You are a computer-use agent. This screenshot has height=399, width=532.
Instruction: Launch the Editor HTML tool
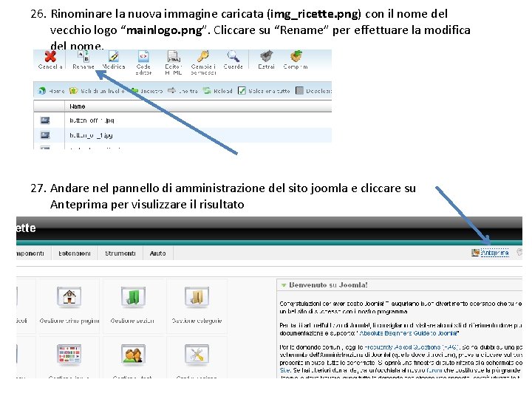[174, 56]
